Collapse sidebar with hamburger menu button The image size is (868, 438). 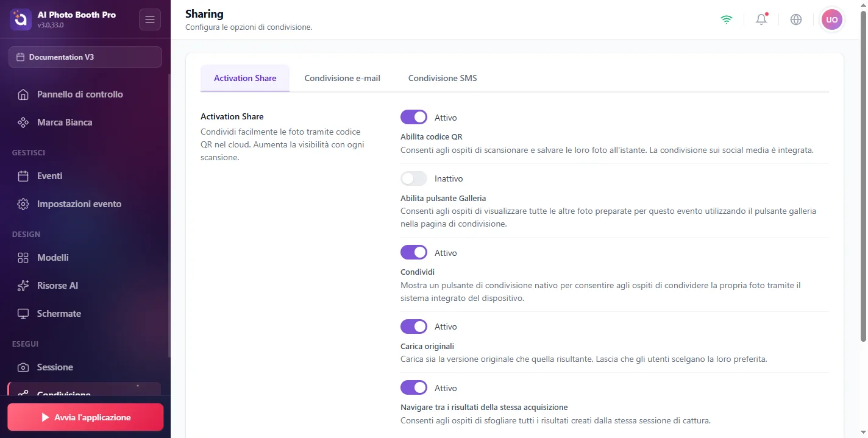pos(150,19)
